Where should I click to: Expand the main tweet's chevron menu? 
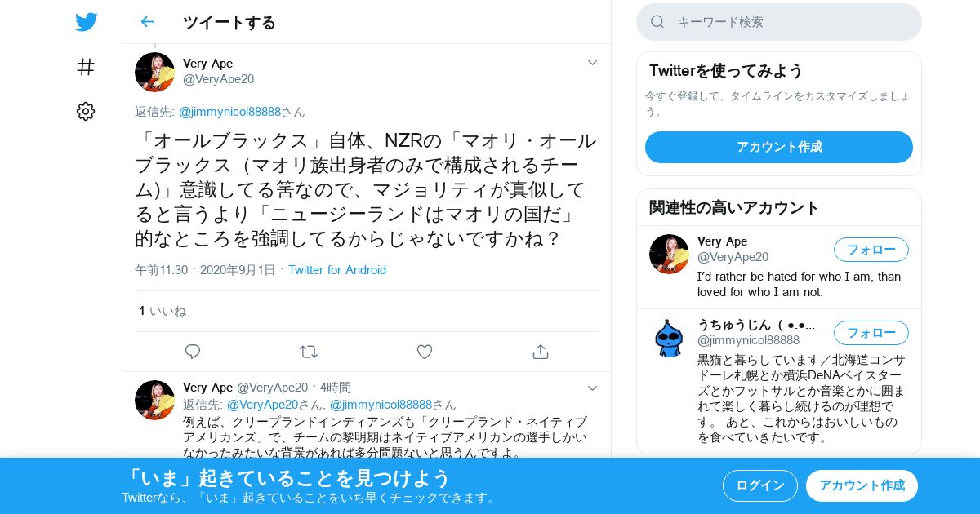pyautogui.click(x=592, y=63)
